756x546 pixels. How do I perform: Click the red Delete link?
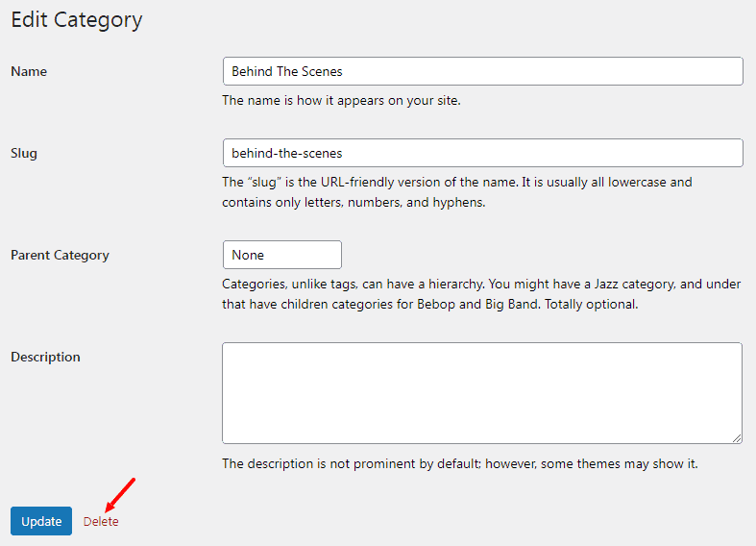click(101, 521)
